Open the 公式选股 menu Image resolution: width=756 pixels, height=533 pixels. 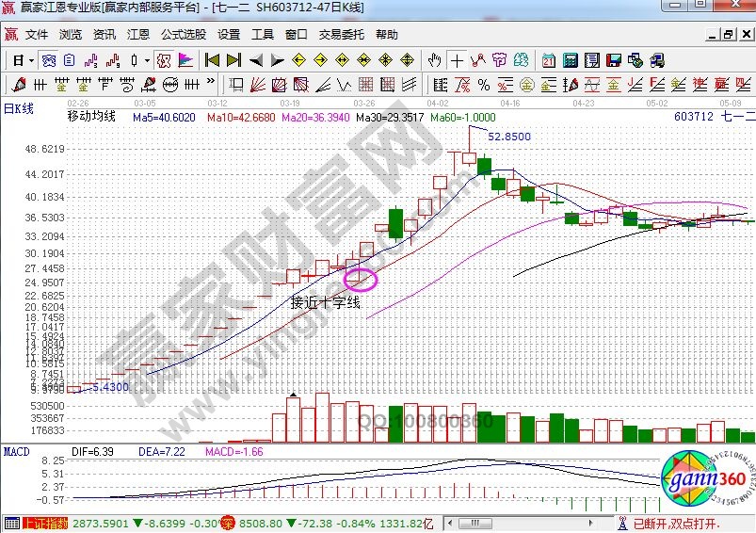(x=183, y=35)
